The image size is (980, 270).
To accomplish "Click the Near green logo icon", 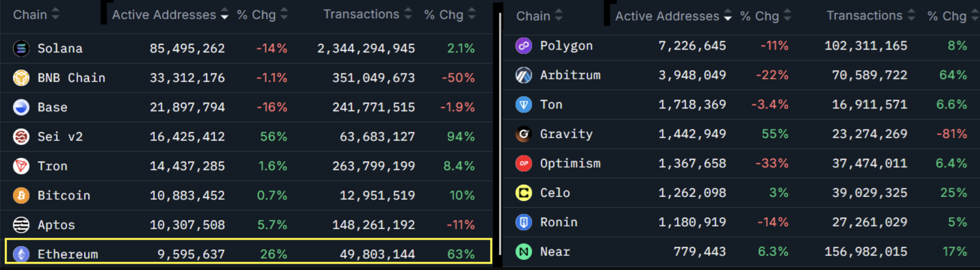I will 524,252.
